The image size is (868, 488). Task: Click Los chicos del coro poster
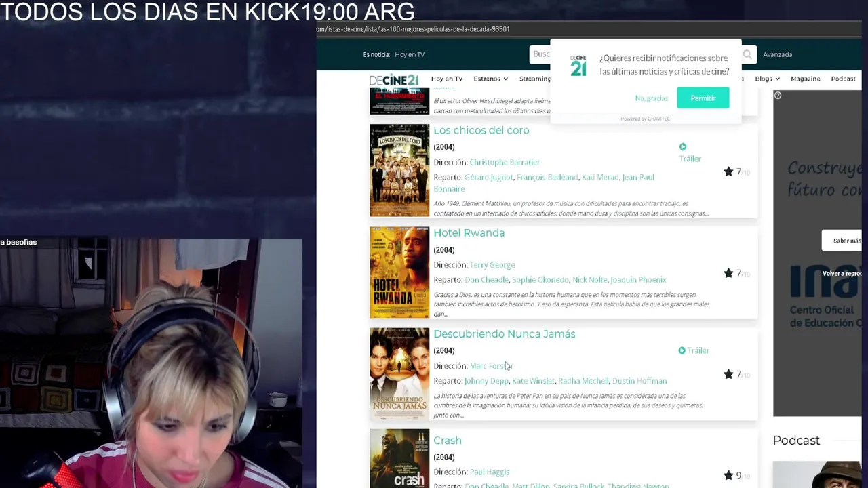(399, 170)
